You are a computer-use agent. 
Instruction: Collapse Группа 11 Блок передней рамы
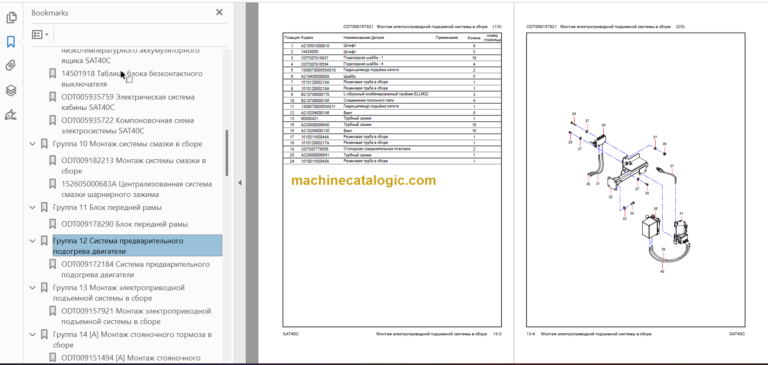[x=33, y=208]
